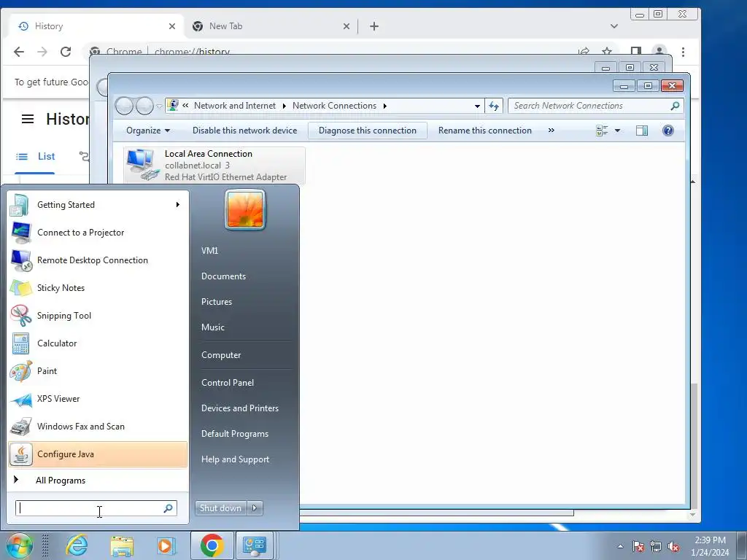The width and height of the screenshot is (747, 560).
Task: Launch Connect to a Projector
Action: click(x=97, y=233)
